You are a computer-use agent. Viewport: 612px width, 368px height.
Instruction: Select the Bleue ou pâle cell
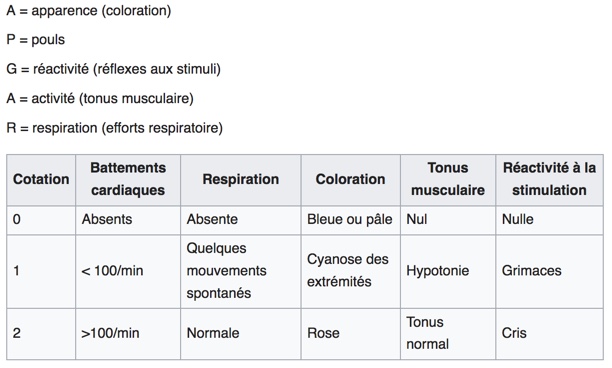[350, 220]
